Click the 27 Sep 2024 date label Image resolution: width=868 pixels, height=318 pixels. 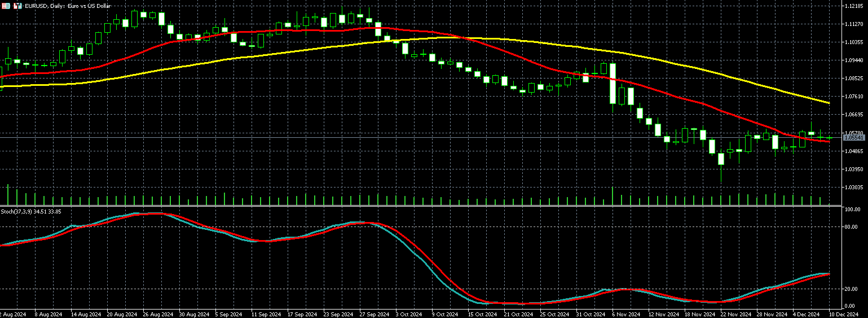click(x=375, y=314)
